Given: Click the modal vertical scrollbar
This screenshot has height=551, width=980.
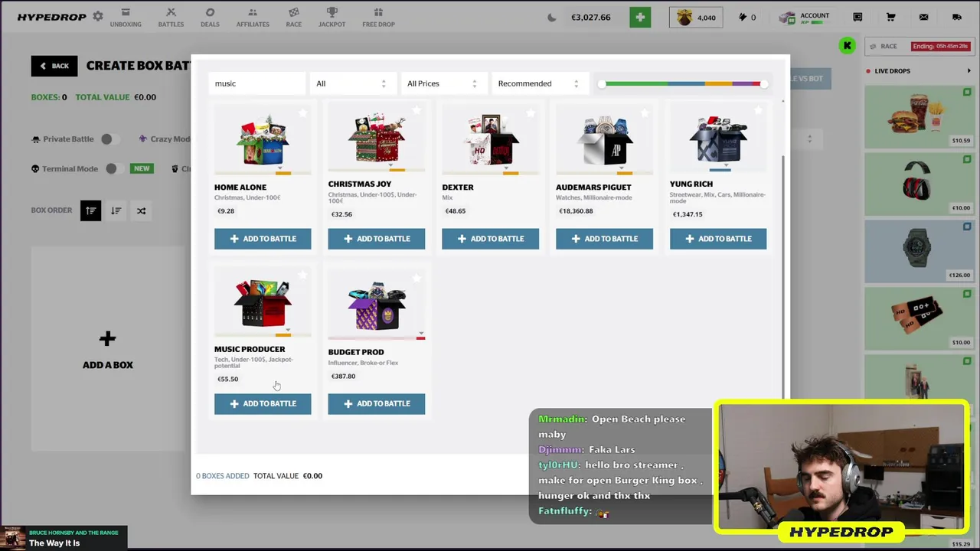Looking at the screenshot, I should coord(782,275).
